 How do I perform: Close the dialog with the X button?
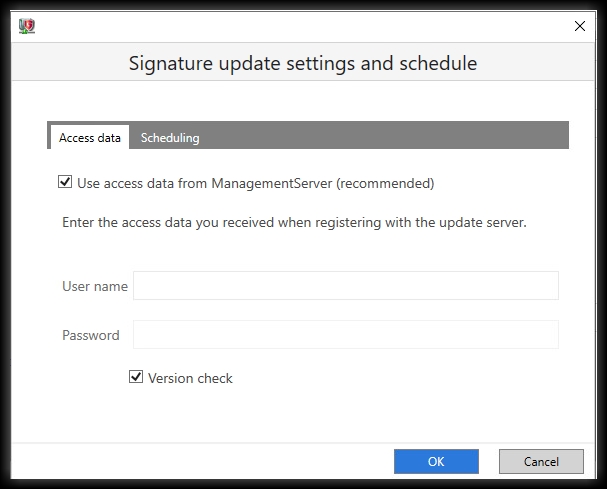point(580,26)
